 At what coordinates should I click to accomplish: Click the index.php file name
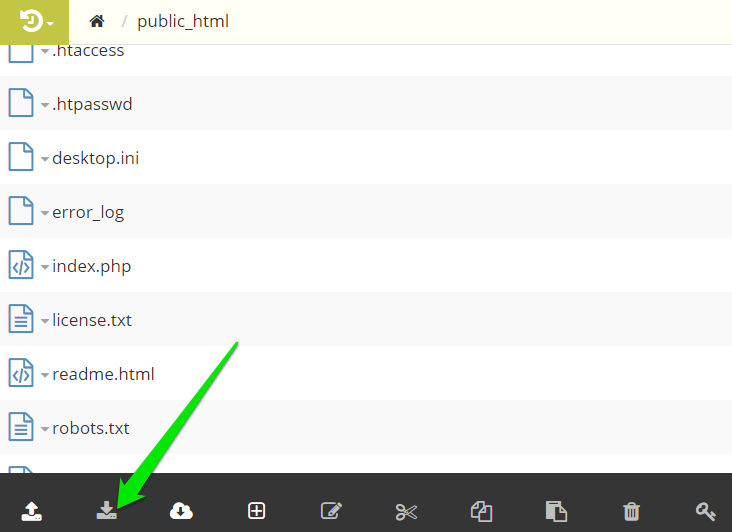tap(92, 266)
